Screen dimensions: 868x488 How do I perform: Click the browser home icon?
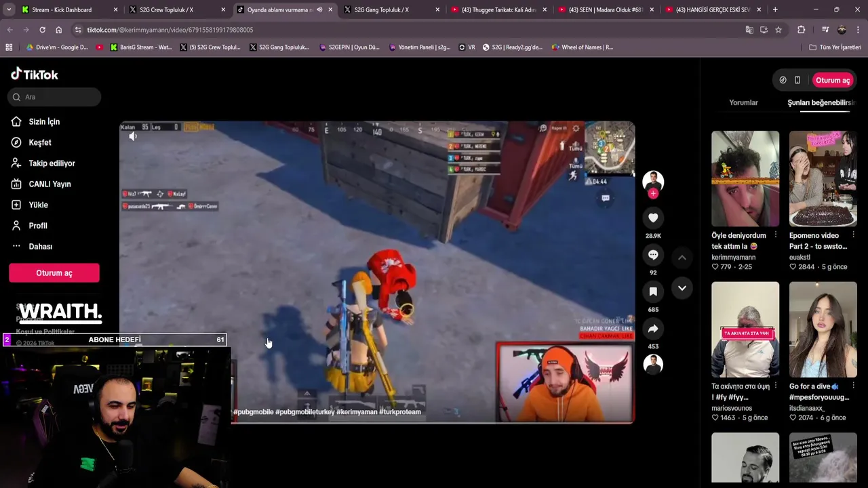click(x=58, y=30)
